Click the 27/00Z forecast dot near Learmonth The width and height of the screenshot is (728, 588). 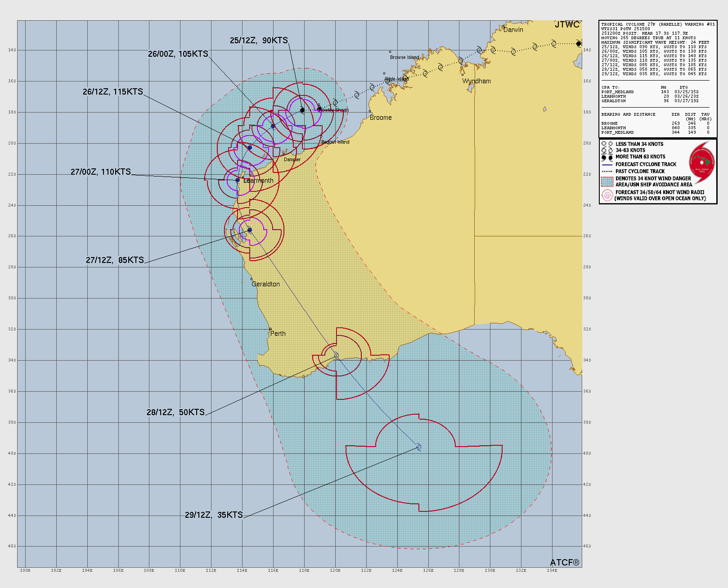coord(238,180)
